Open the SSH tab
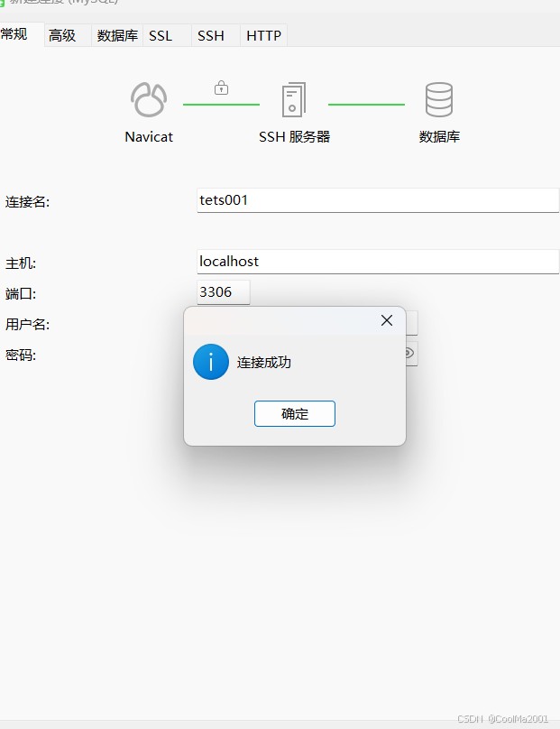Image resolution: width=560 pixels, height=729 pixels. (216, 36)
